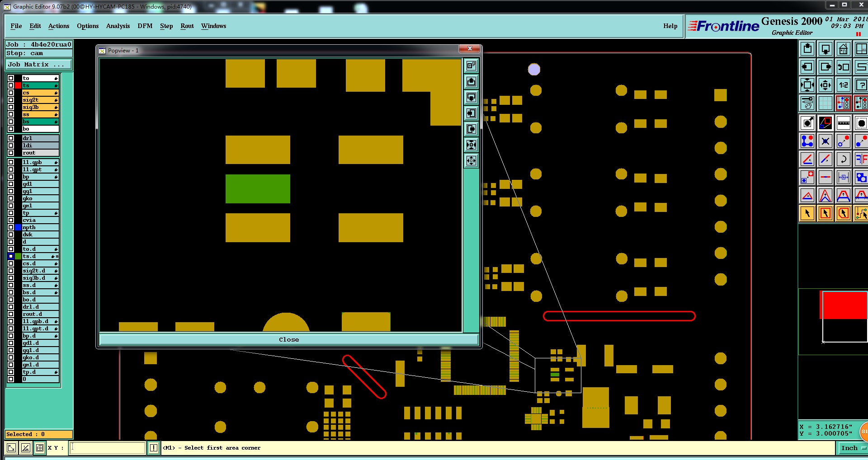Click the Popview pan down icon
The width and height of the screenshot is (868, 460).
point(471,98)
